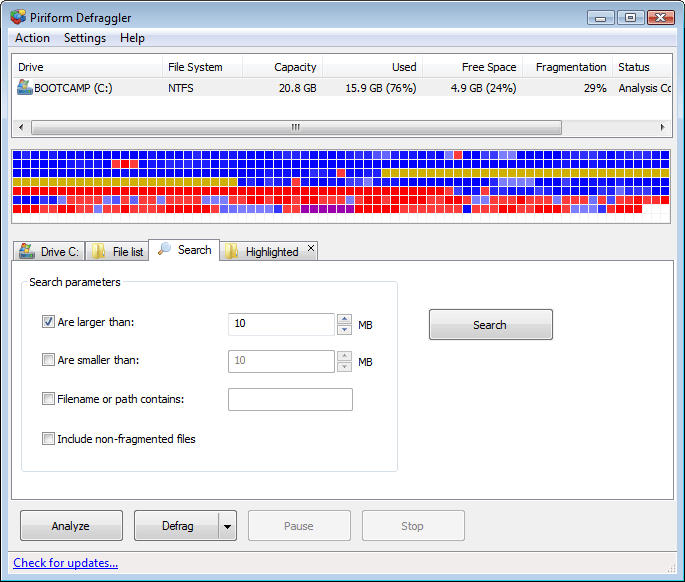Enable the Are smaller than checkbox
The height and width of the screenshot is (582, 685).
(x=48, y=360)
